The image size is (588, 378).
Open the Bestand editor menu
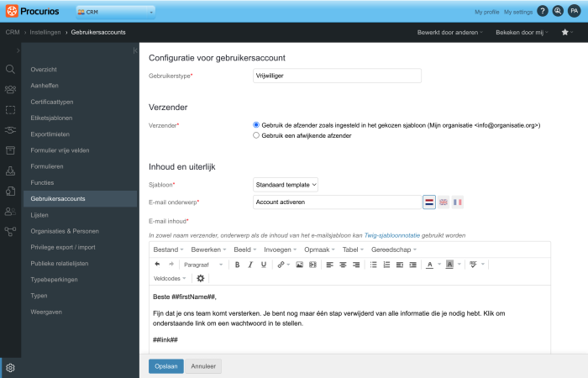[x=168, y=249]
